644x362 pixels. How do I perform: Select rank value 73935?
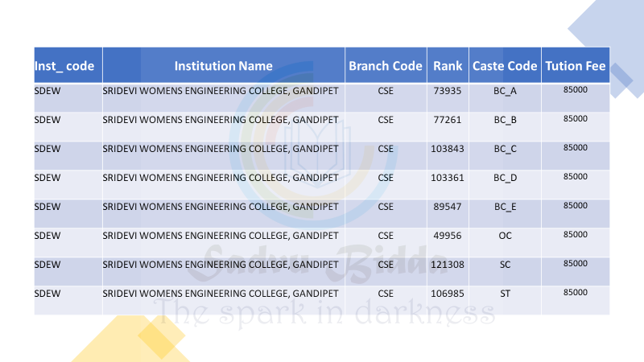448,91
